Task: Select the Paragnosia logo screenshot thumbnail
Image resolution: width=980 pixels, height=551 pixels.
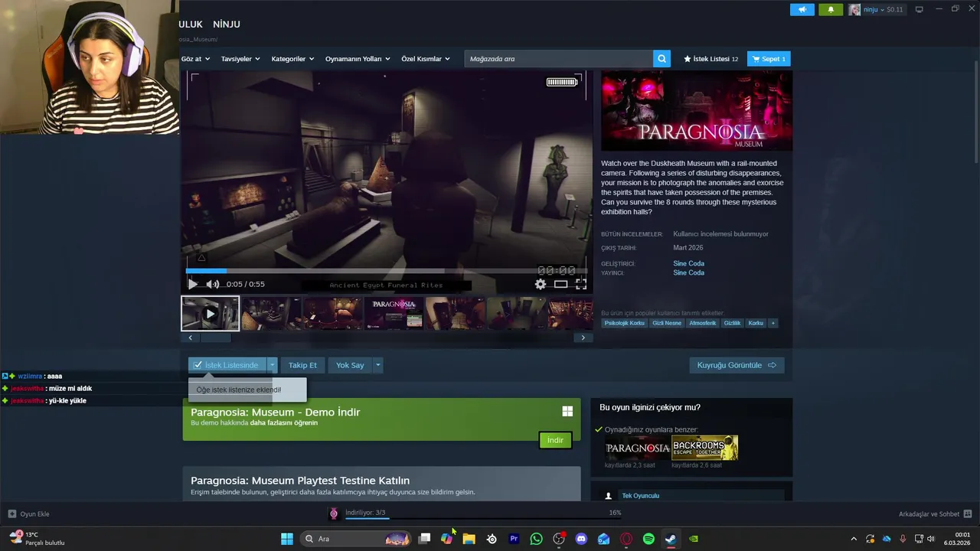Action: tap(394, 314)
